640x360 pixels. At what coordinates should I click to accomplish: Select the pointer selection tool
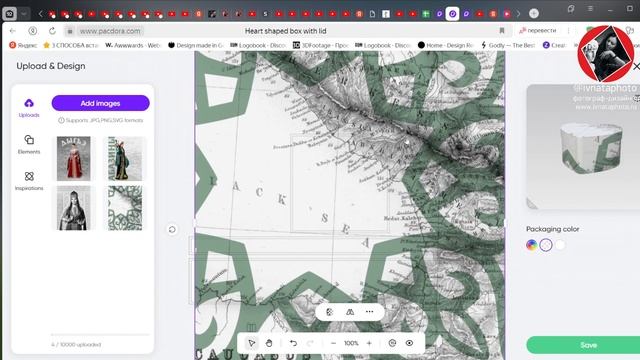pyautogui.click(x=251, y=343)
